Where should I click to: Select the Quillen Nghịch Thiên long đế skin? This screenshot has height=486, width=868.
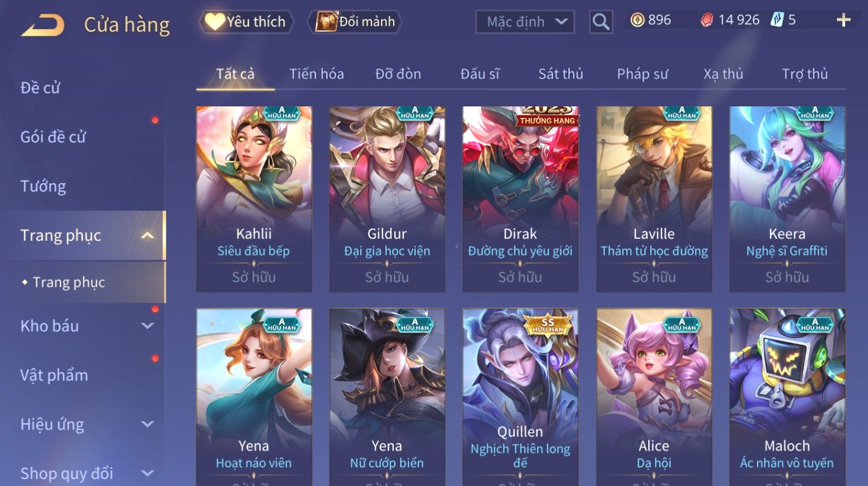pos(520,397)
